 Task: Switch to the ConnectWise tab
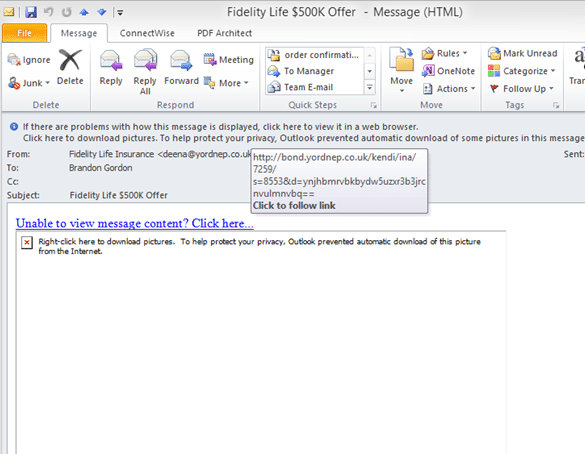pyautogui.click(x=147, y=33)
